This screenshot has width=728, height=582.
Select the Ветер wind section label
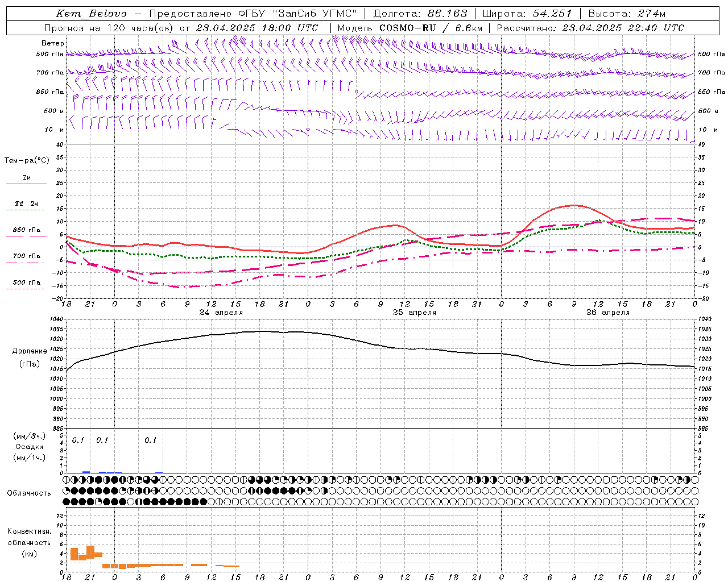(52, 43)
